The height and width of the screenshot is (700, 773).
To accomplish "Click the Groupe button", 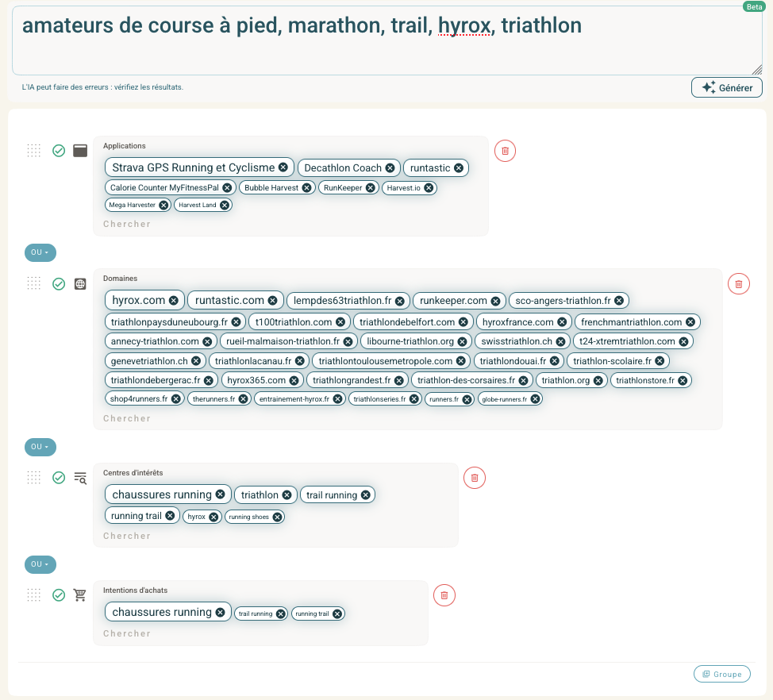I will (x=721, y=674).
